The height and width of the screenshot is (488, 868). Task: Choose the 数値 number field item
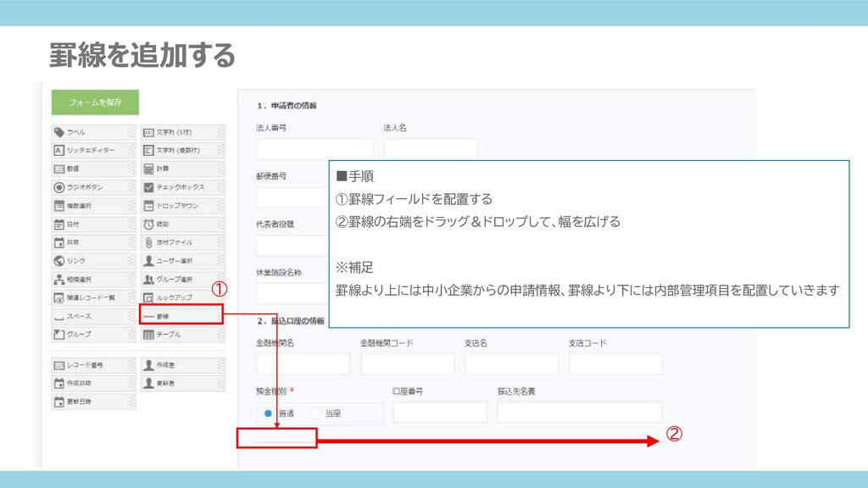pos(93,169)
